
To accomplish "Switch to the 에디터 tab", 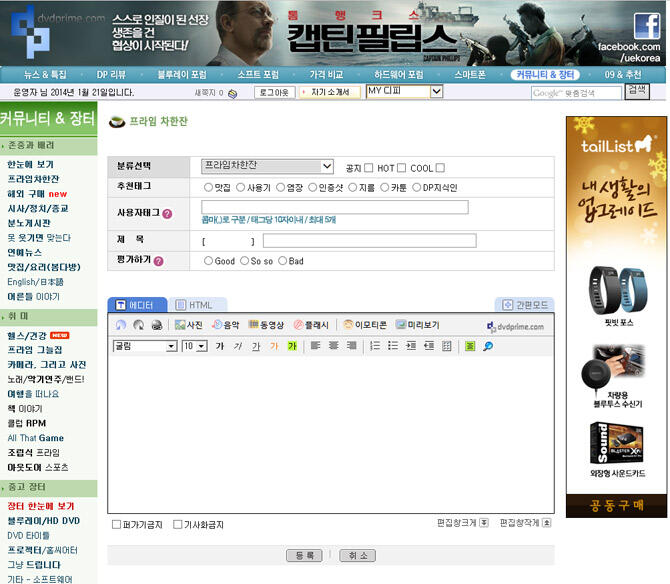I will click(x=137, y=305).
